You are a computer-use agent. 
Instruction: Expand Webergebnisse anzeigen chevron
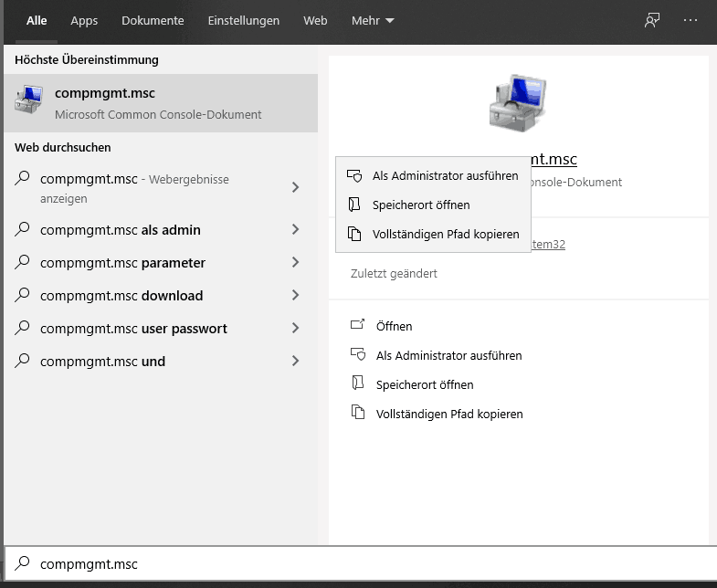pos(295,187)
